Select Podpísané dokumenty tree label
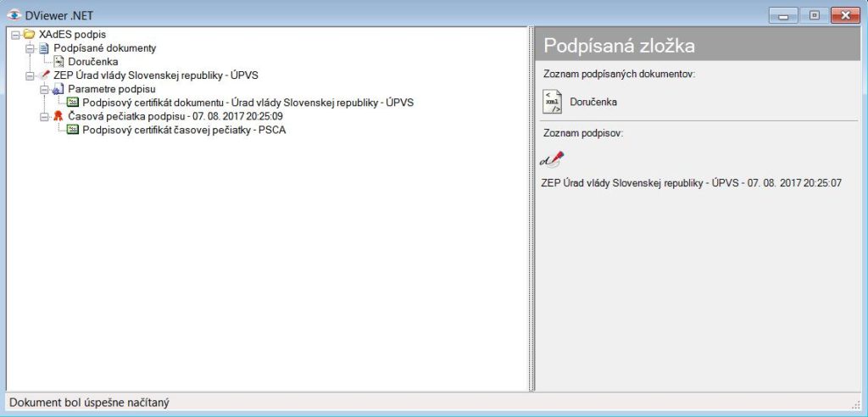 click(x=105, y=48)
